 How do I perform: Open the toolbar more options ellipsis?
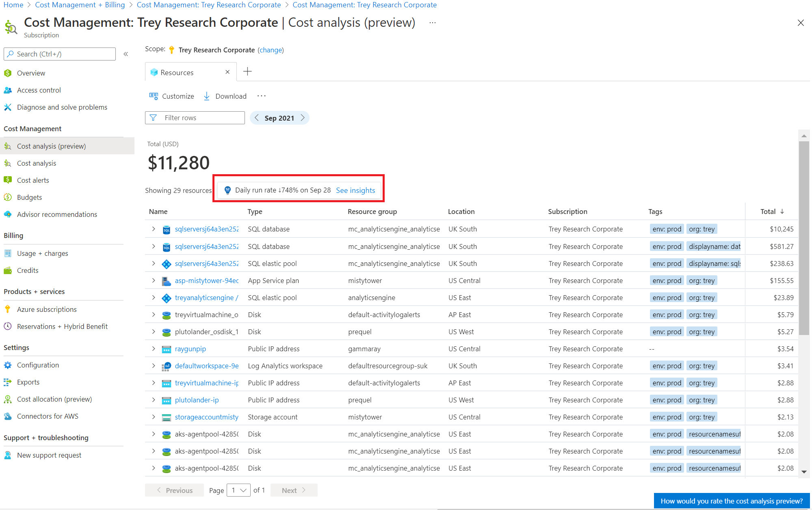[262, 96]
